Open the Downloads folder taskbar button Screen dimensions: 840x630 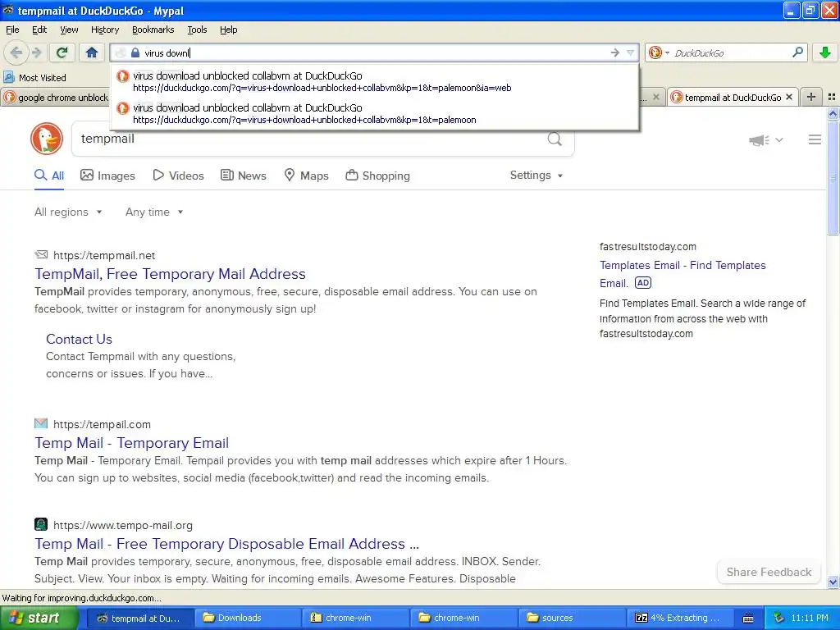tap(247, 619)
